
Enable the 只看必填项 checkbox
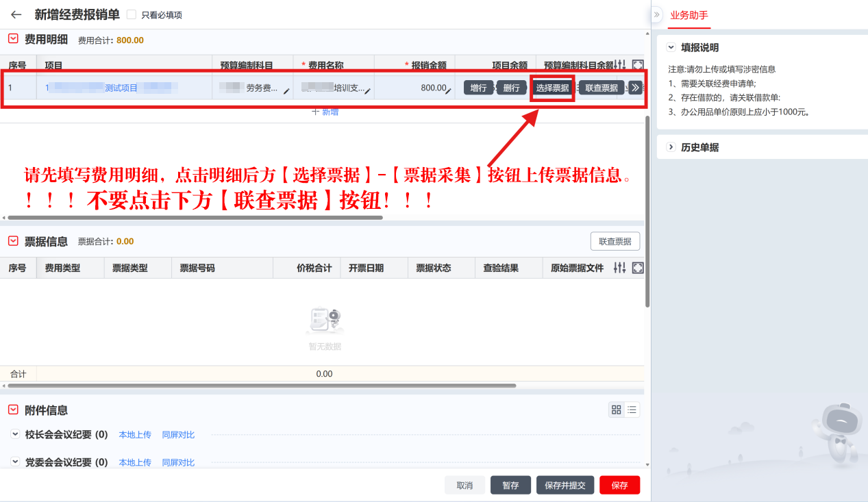pos(132,14)
